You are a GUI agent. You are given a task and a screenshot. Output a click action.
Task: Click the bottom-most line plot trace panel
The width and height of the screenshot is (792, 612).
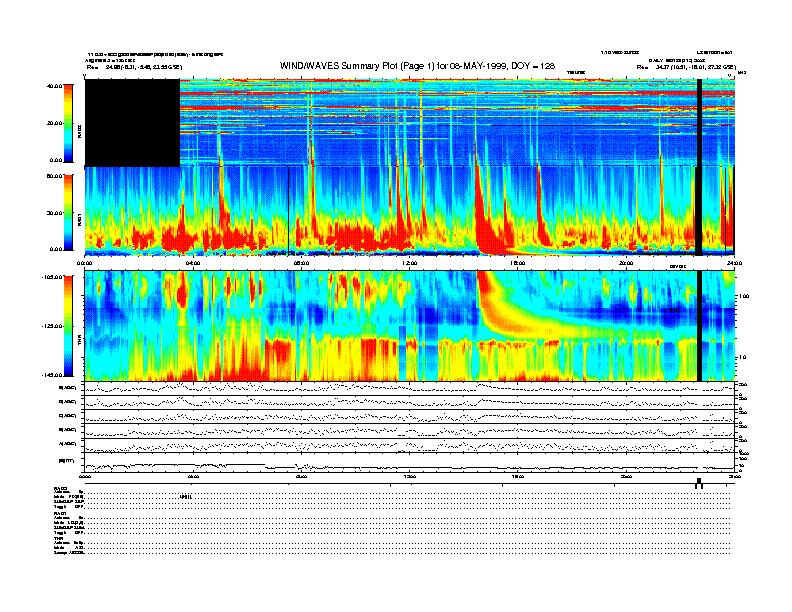(x=410, y=465)
